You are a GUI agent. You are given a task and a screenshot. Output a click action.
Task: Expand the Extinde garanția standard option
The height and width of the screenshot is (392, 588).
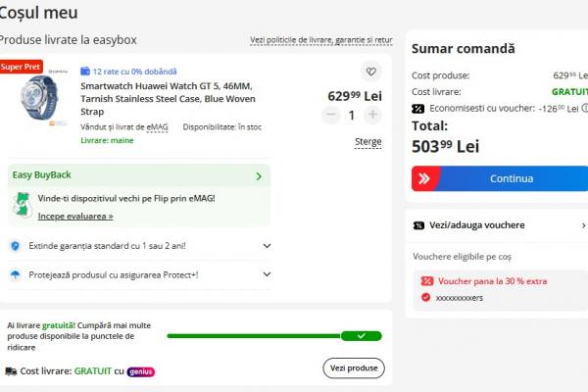click(140, 246)
